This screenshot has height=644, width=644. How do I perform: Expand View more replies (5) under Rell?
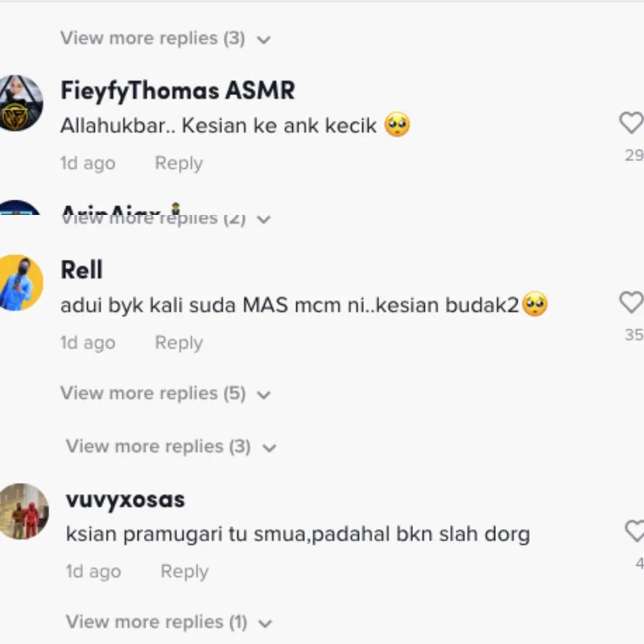tap(165, 394)
